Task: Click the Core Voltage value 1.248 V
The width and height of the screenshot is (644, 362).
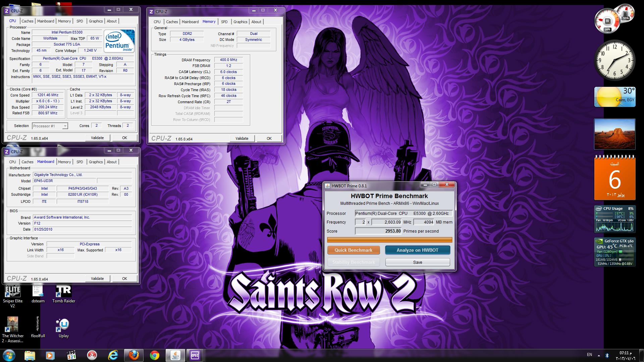Action: click(x=90, y=51)
